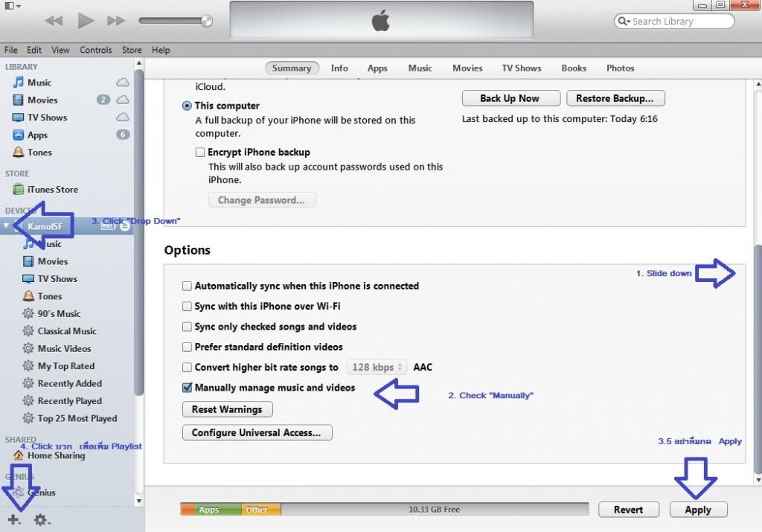Open the iTunes Store
762x532 pixels.
pos(53,190)
